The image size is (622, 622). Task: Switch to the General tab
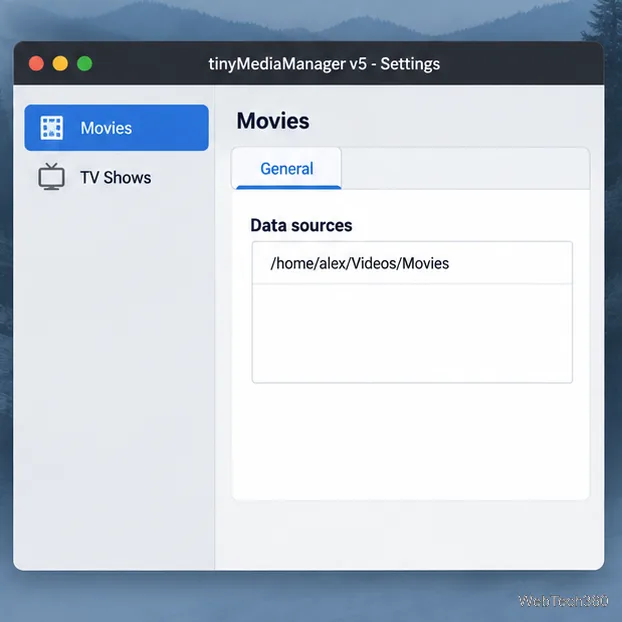tap(286, 169)
